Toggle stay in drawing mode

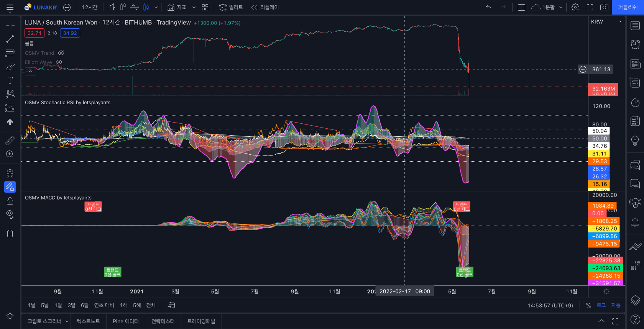(10, 187)
